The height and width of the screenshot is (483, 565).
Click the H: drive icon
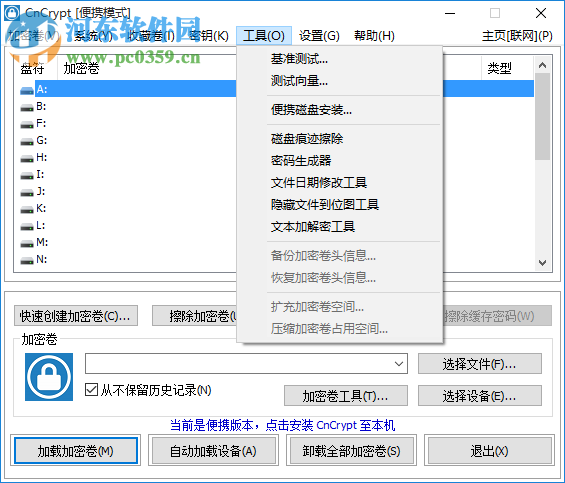click(x=27, y=158)
